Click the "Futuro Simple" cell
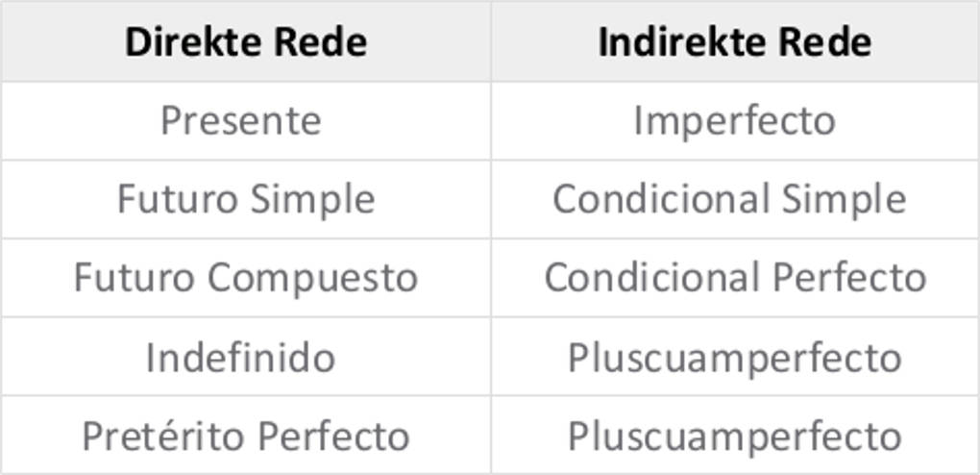Image resolution: width=980 pixels, height=475 pixels. pyautogui.click(x=246, y=200)
